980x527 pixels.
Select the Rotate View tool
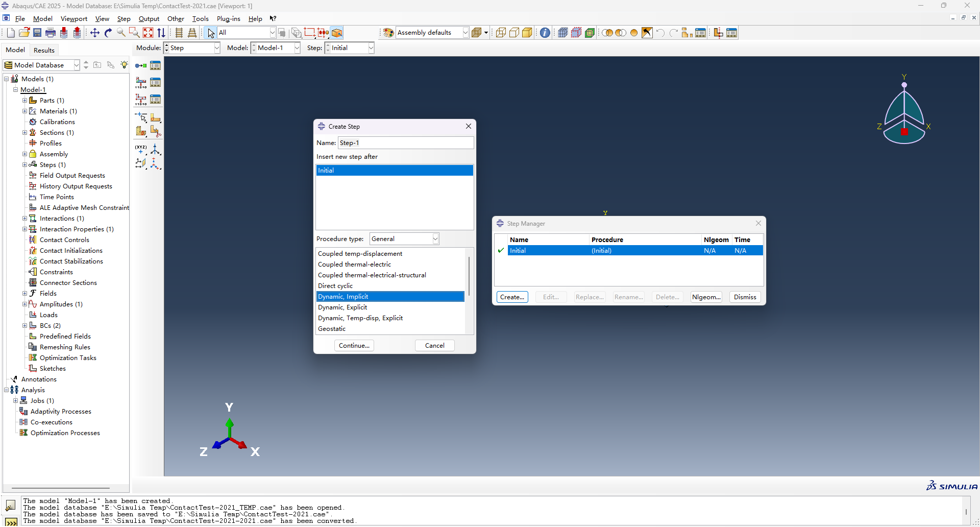pos(108,33)
